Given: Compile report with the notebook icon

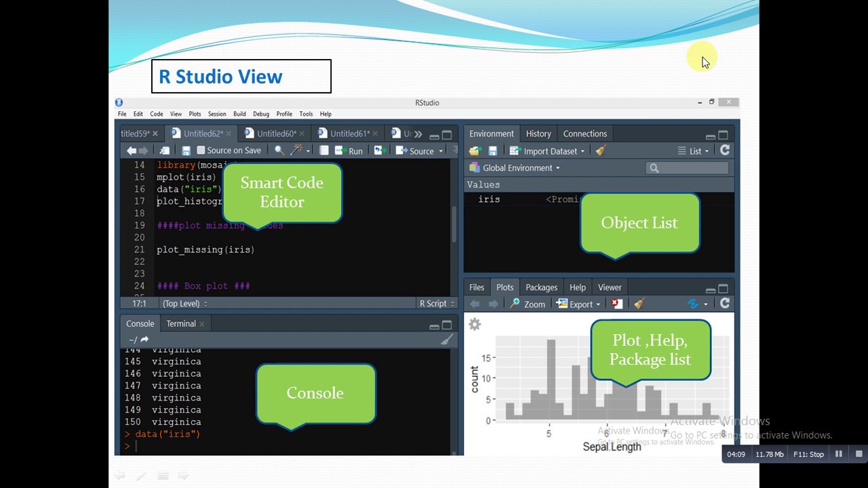Looking at the screenshot, I should pyautogui.click(x=324, y=150).
